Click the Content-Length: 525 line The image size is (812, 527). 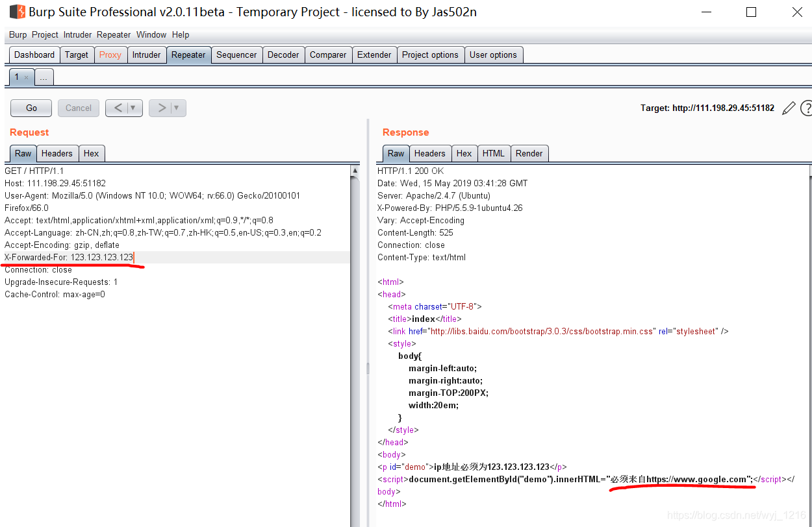416,233
